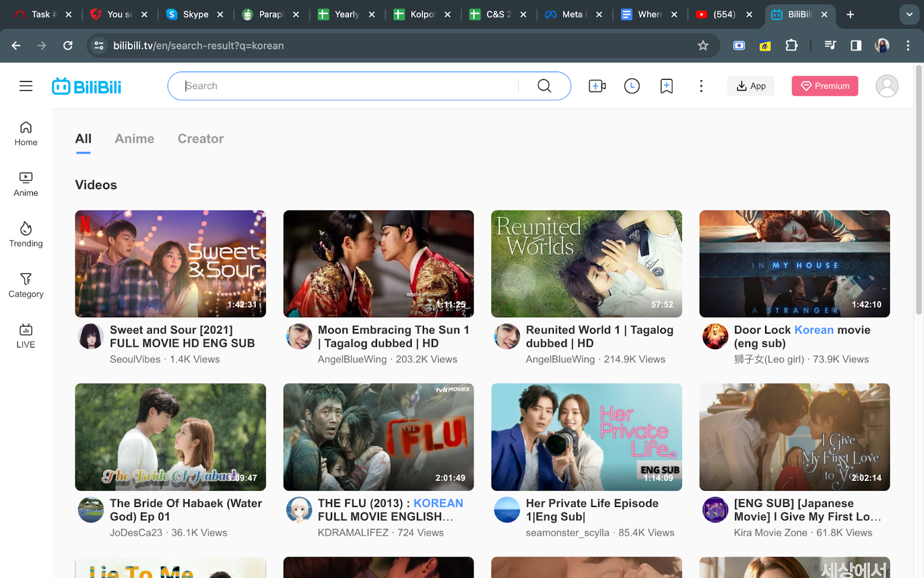
Task: Open In My House Stranger thumbnail
Action: (x=795, y=264)
